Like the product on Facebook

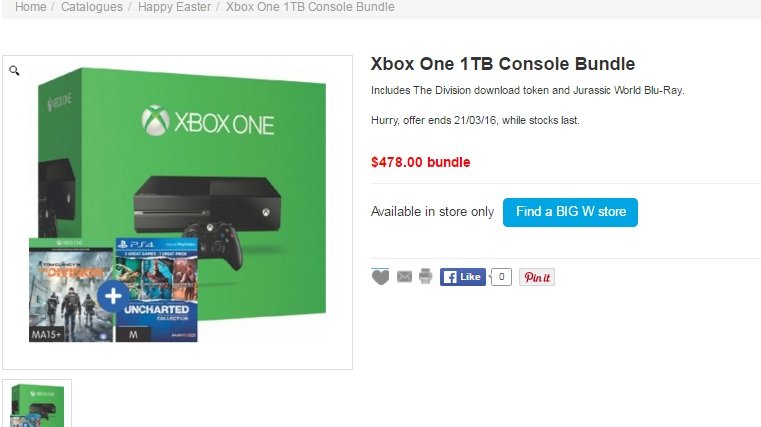(463, 277)
